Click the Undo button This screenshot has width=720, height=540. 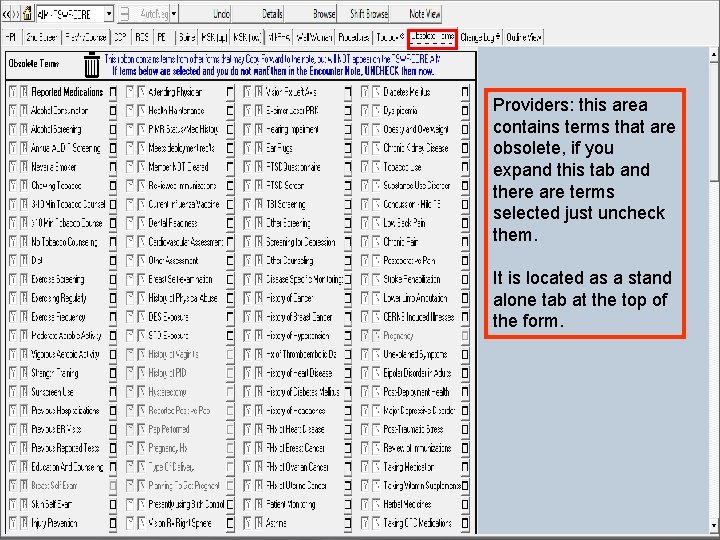(206, 14)
